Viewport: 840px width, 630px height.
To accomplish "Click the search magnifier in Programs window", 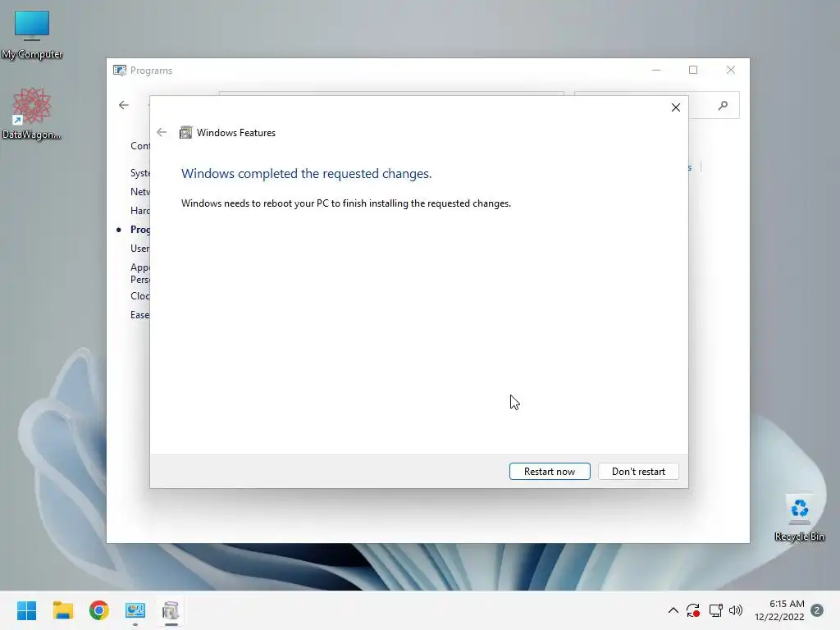I will [x=723, y=106].
